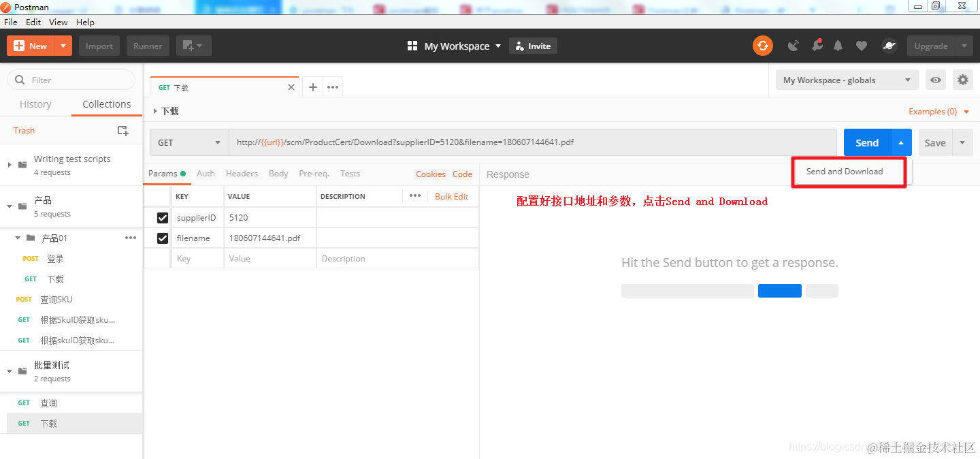Open the POST 查询SKU request
The image size is (980, 459).
coord(71,300)
